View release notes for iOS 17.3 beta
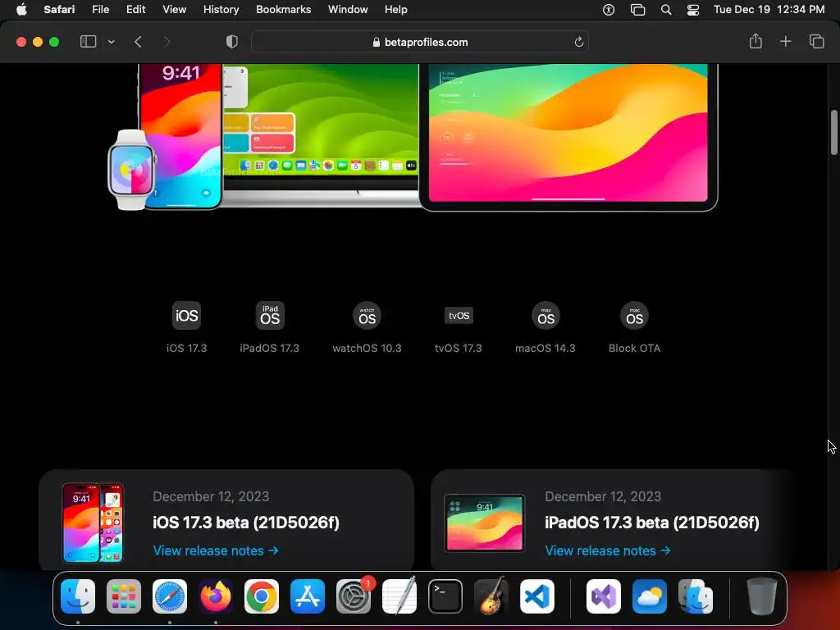 pyautogui.click(x=216, y=550)
